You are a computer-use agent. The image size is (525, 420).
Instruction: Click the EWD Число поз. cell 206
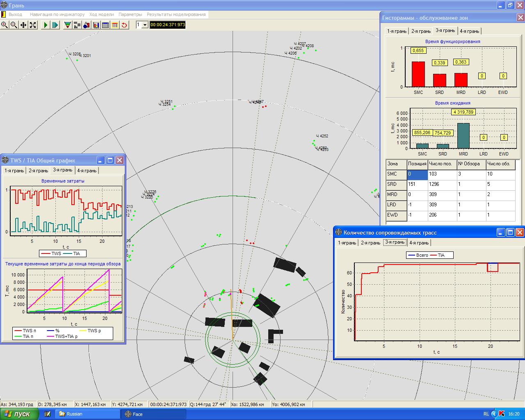[442, 216]
